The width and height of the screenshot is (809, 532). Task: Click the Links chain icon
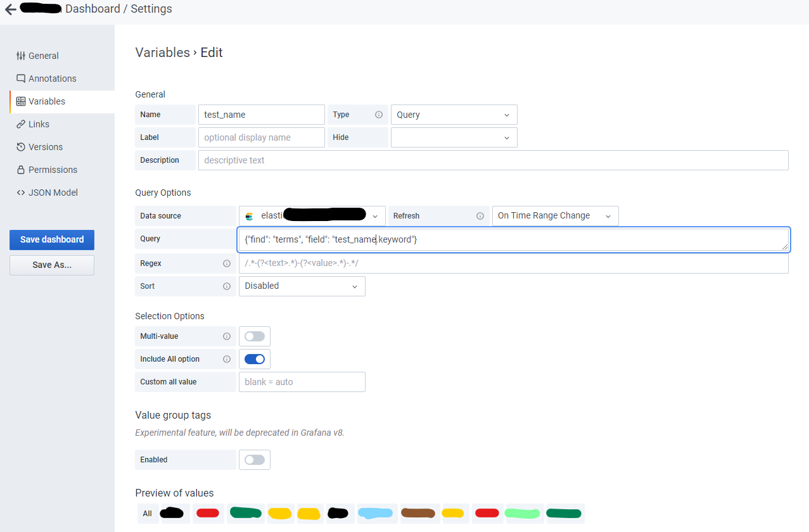pos(21,124)
